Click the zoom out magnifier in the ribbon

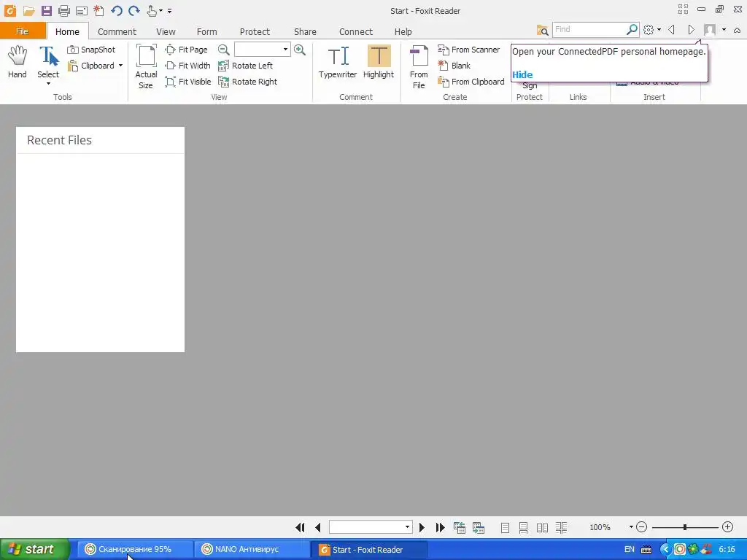(x=223, y=50)
